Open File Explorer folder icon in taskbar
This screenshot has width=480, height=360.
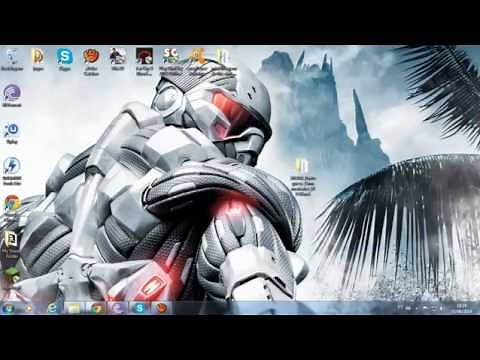(x=75, y=308)
